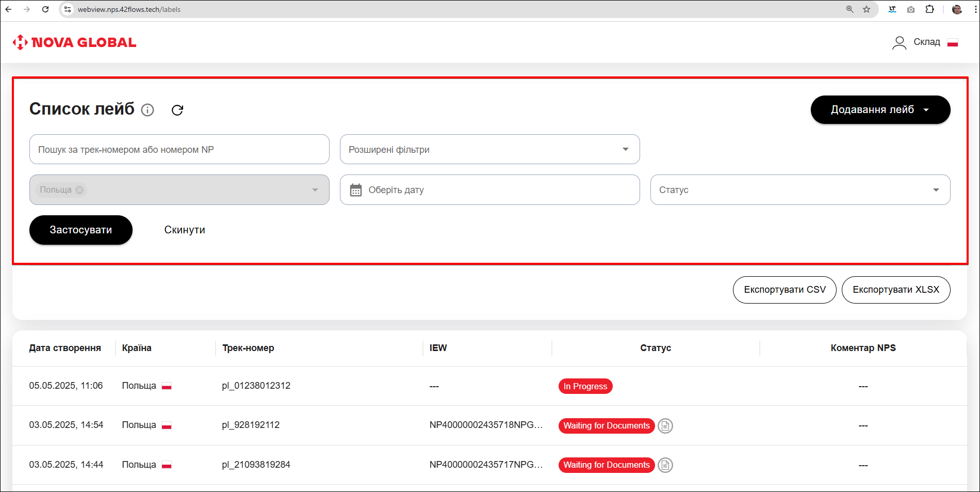Click the info icon next to Список лейб
The image size is (980, 492).
148,110
